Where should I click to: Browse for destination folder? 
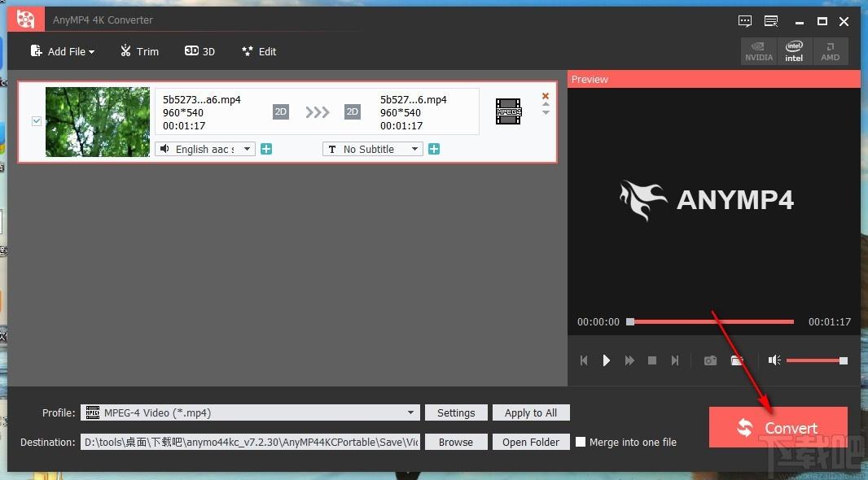(456, 442)
